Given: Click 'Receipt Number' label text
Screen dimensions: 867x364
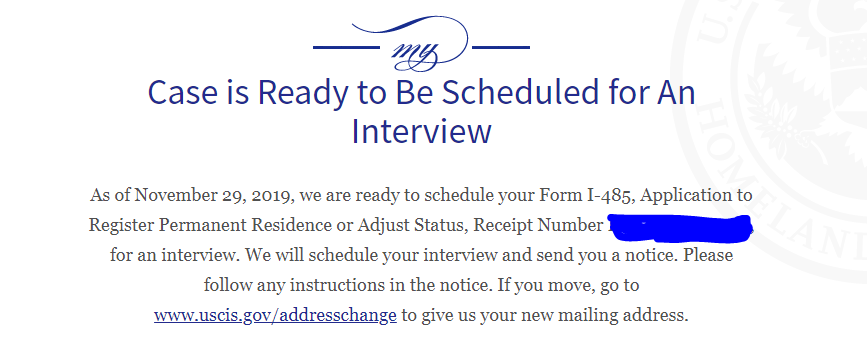Looking at the screenshot, I should (x=538, y=226).
